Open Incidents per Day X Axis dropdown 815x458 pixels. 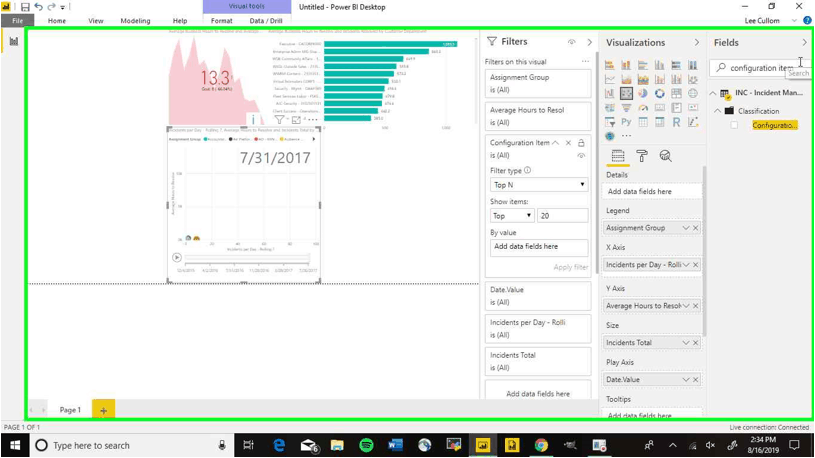(x=686, y=265)
